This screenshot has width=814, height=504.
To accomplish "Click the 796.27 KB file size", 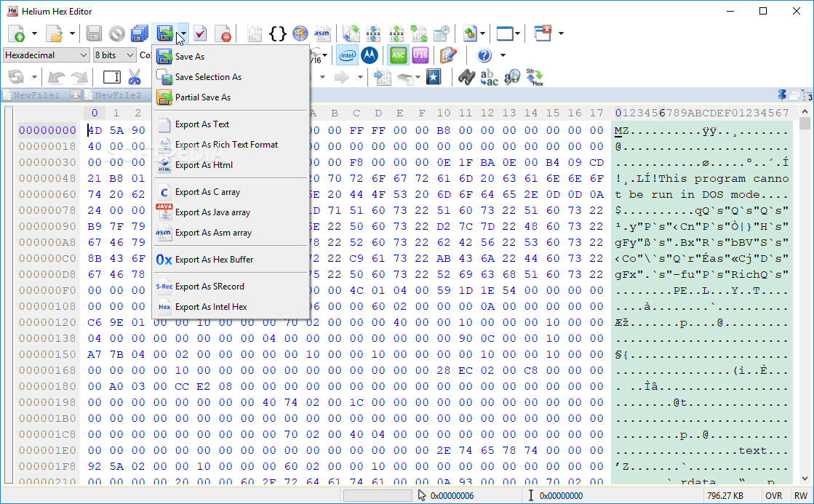I will (725, 496).
